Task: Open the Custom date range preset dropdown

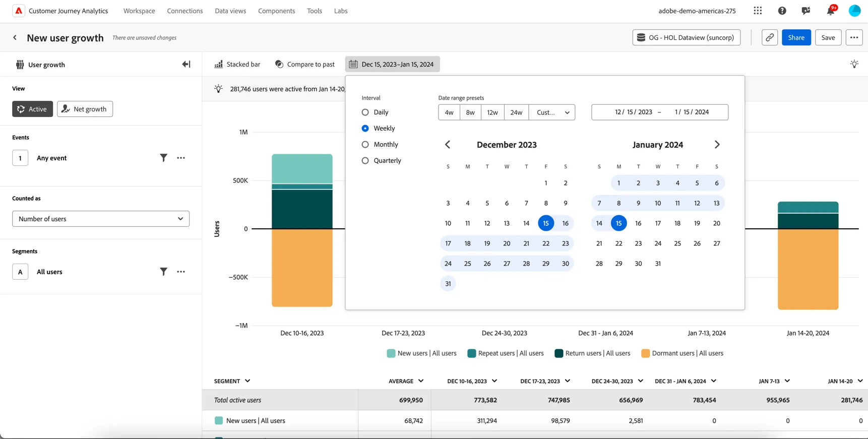Action: click(552, 112)
